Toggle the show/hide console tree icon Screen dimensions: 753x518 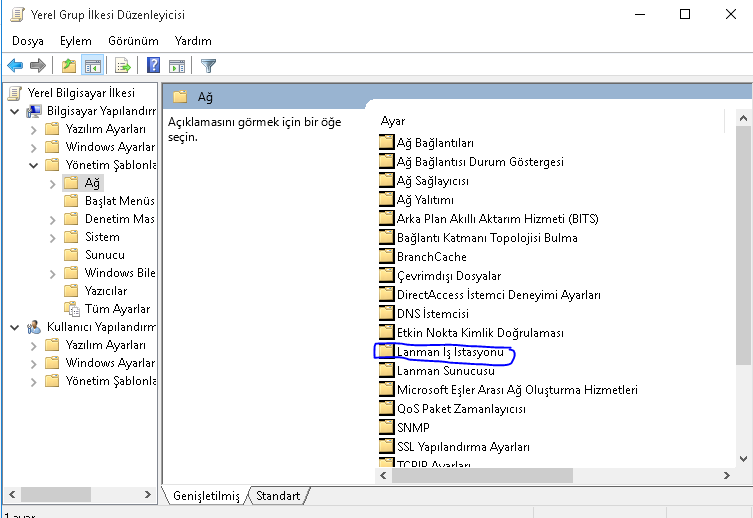point(92,65)
